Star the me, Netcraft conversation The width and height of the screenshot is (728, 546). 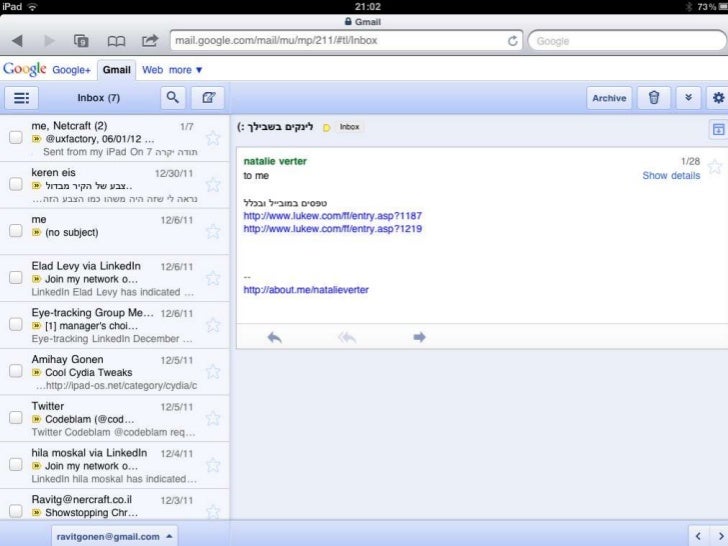213,138
